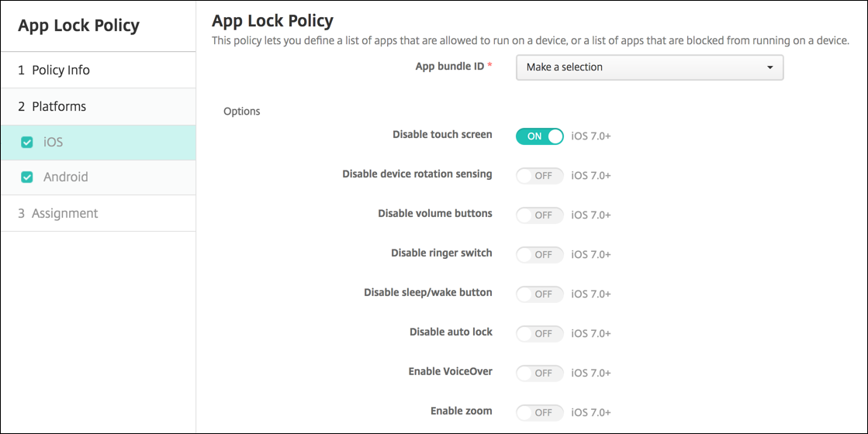Click the Disable touch screen label
This screenshot has width=868, height=434.
click(x=442, y=135)
